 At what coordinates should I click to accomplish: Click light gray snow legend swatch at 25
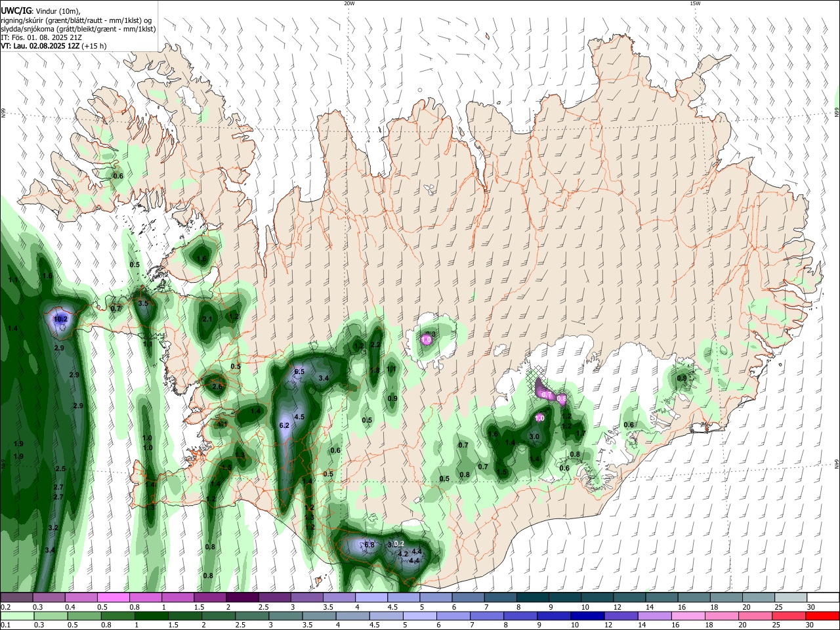(x=791, y=598)
